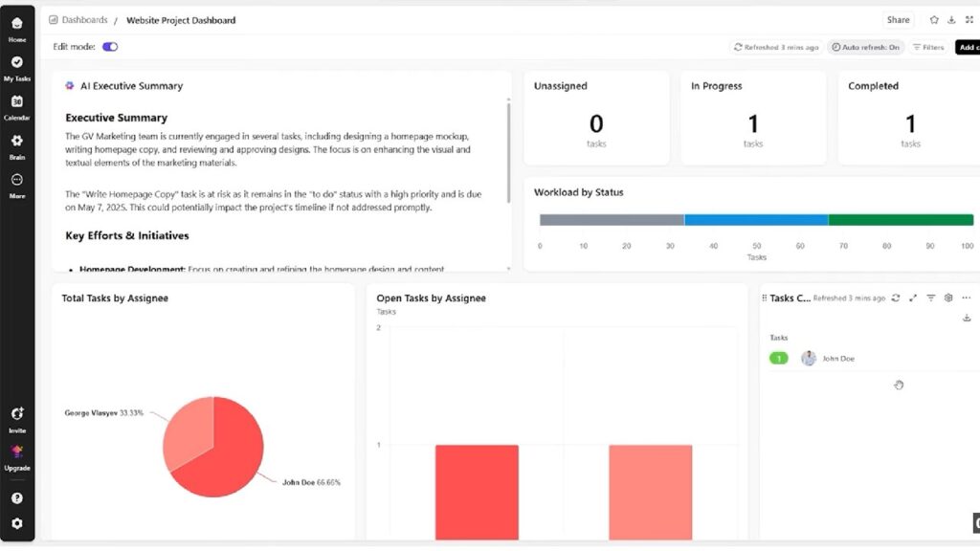Open settings gear at sidebar bottom

pos(17,523)
